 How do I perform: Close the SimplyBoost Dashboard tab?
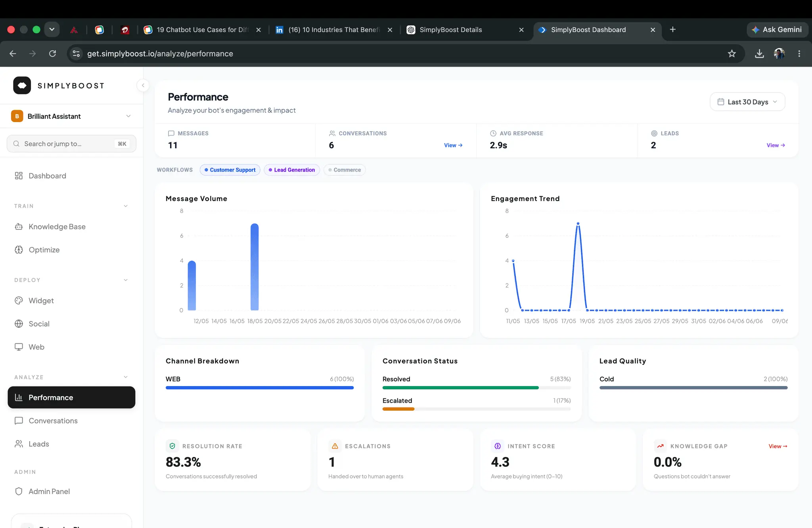(653, 30)
